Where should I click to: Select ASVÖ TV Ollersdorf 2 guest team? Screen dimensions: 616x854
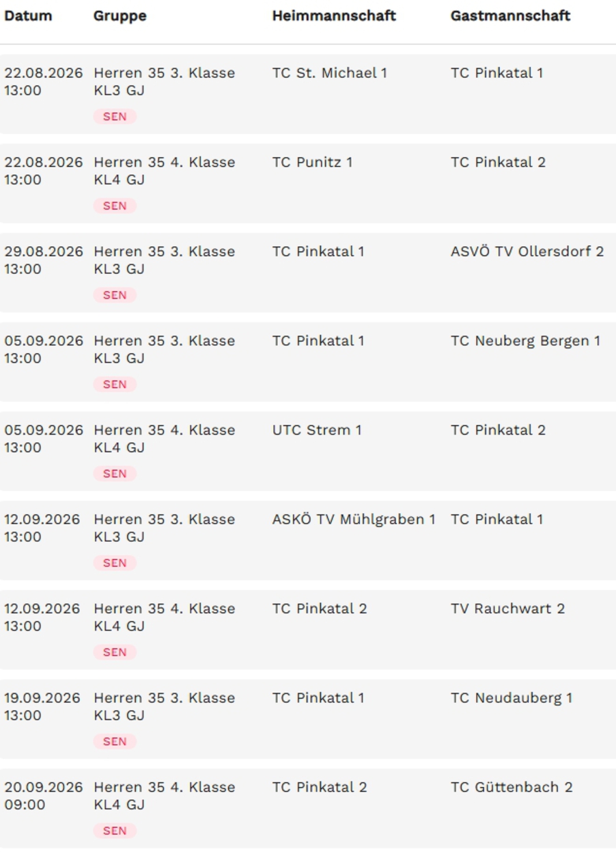point(527,251)
